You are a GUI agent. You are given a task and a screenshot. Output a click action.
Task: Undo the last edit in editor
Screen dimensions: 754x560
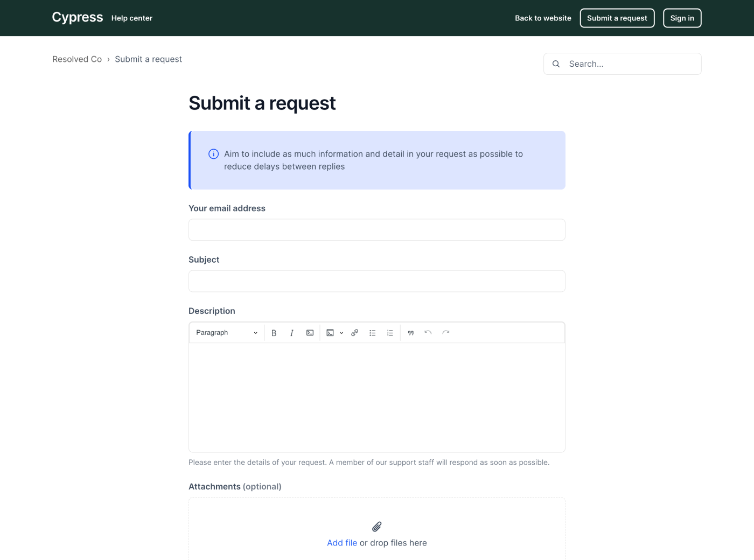pyautogui.click(x=428, y=333)
